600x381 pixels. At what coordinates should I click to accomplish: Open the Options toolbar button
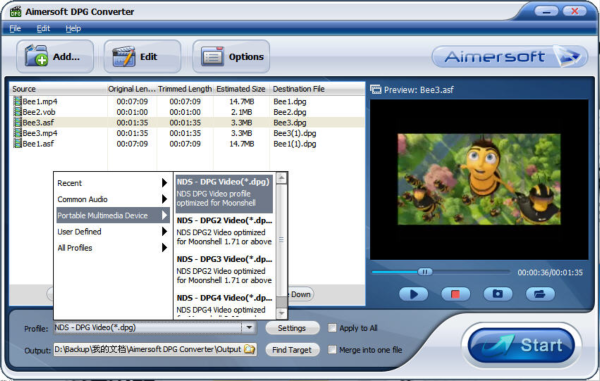[231, 57]
